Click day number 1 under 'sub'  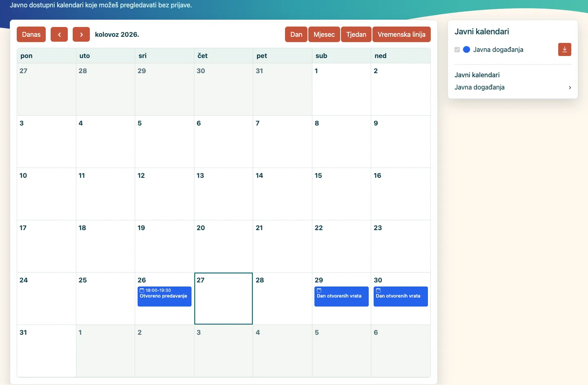click(316, 71)
